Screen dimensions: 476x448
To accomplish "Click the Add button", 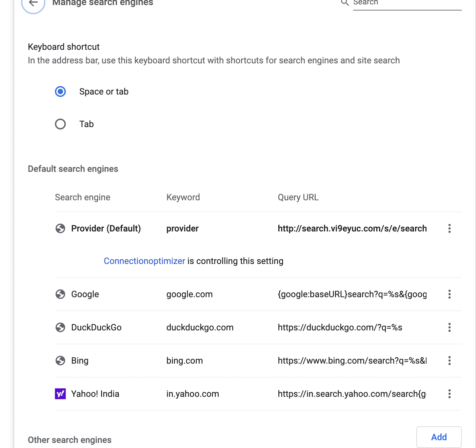I will click(x=439, y=437).
